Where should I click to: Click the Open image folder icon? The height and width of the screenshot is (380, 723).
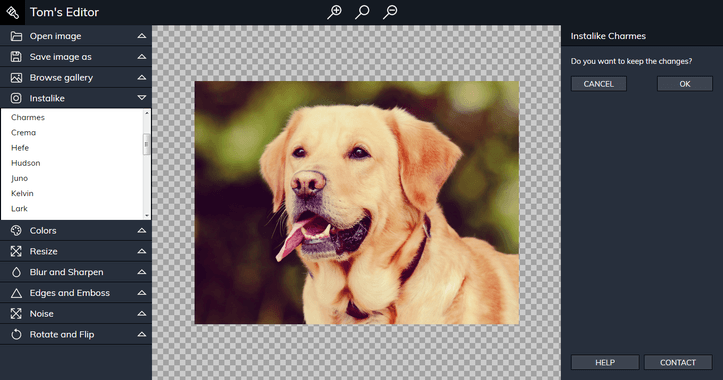[16, 36]
